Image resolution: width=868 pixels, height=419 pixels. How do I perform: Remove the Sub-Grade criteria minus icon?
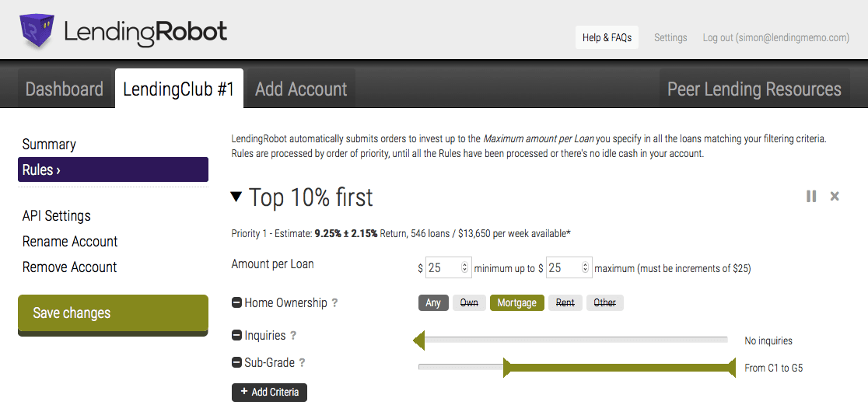click(x=236, y=363)
